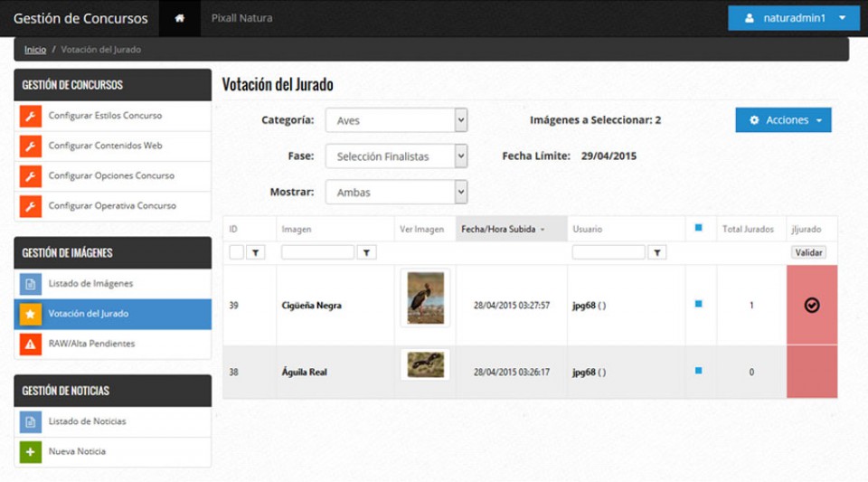Screen dimensions: 868x482
Task: Click wrench icon for Configurar Estilos Concurso
Action: [x=31, y=117]
